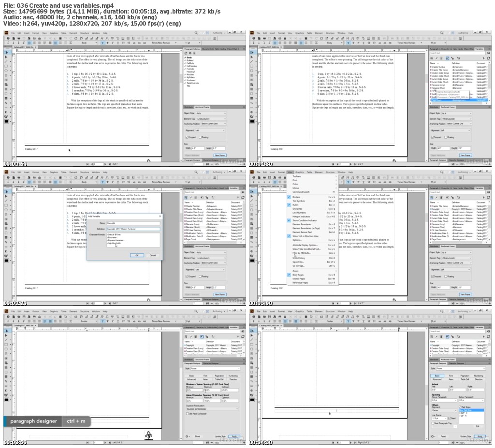Viewport: 495px width, 448px height.
Task: Toggle Floating checkbox in 00:03:00 frame
Action: tap(446, 276)
